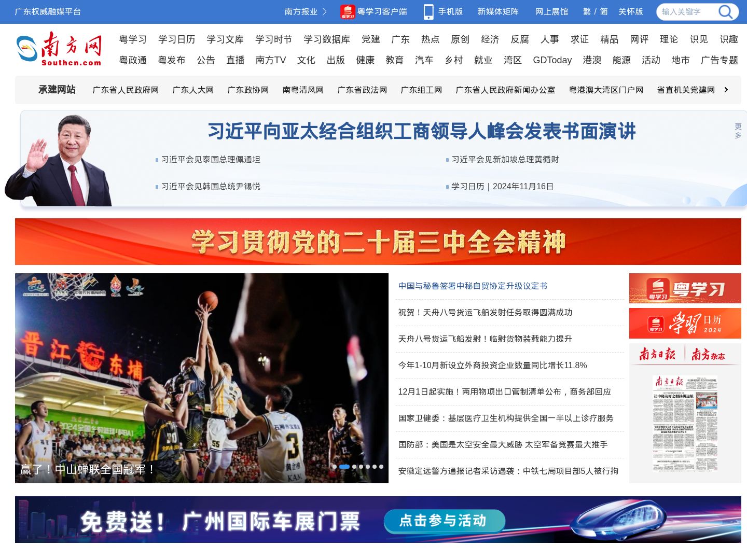The width and height of the screenshot is (747, 560).
Task: Visit 南粤清风网 link
Action: coord(303,90)
